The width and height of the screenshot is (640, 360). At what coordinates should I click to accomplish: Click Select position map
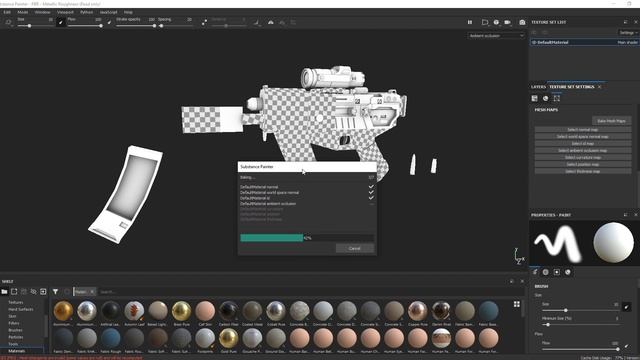tap(582, 164)
